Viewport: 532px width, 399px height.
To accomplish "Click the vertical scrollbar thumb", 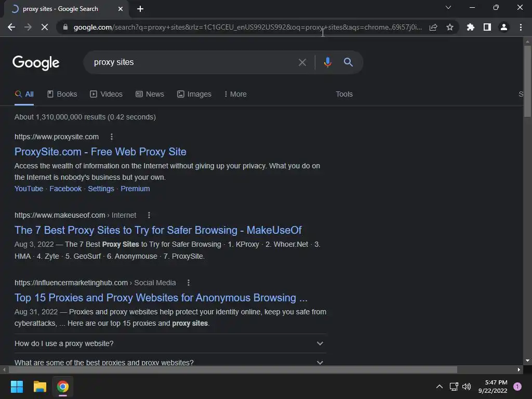I will click(x=527, y=81).
